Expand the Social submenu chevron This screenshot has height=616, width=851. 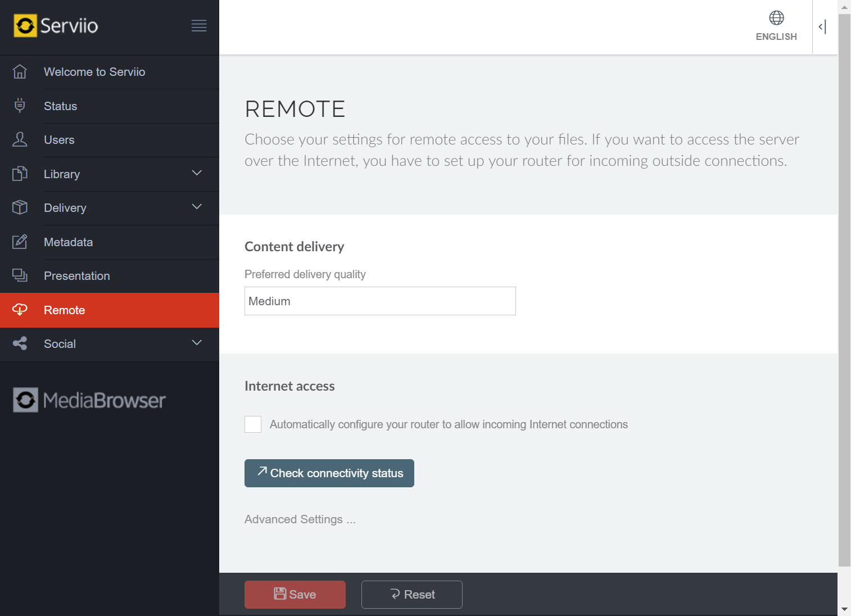pyautogui.click(x=197, y=343)
